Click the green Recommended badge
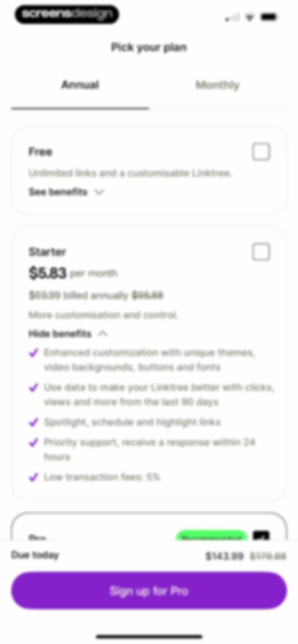Image resolution: width=298 pixels, height=644 pixels. pos(212,535)
